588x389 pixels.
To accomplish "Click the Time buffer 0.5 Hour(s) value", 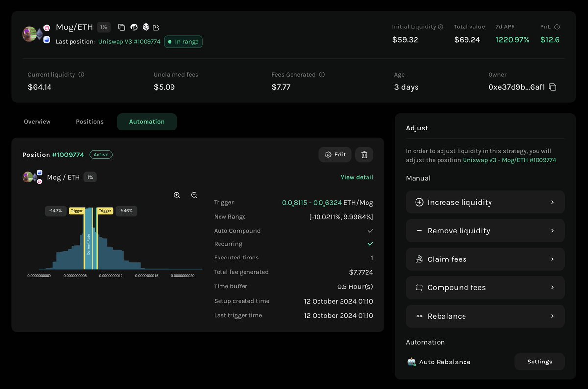I will click(x=355, y=286).
